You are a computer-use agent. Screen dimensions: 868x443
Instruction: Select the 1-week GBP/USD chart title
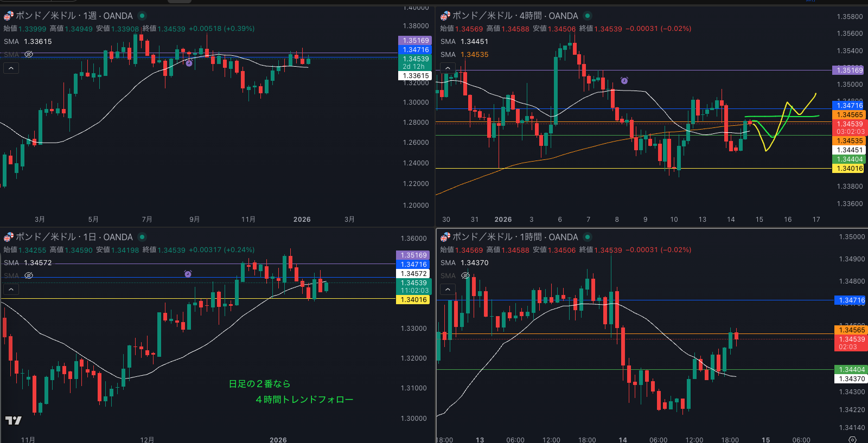click(x=74, y=16)
